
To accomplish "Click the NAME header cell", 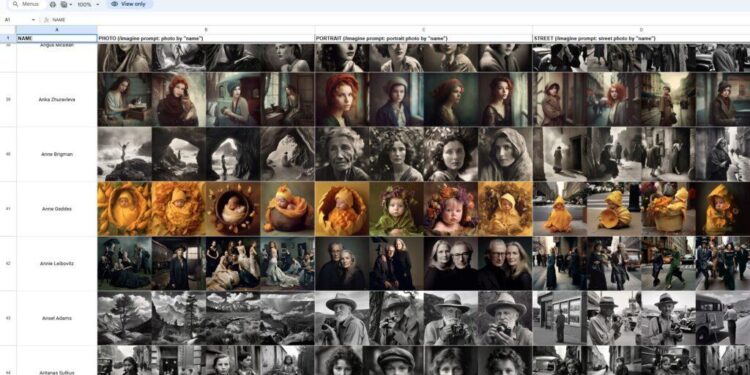I will point(57,38).
